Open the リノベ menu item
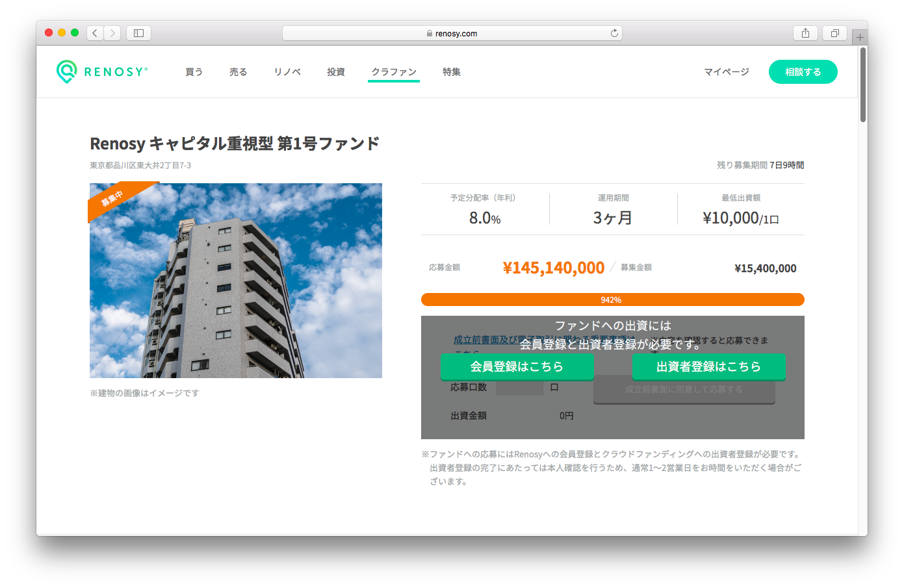This screenshot has width=904, height=588. pos(287,72)
